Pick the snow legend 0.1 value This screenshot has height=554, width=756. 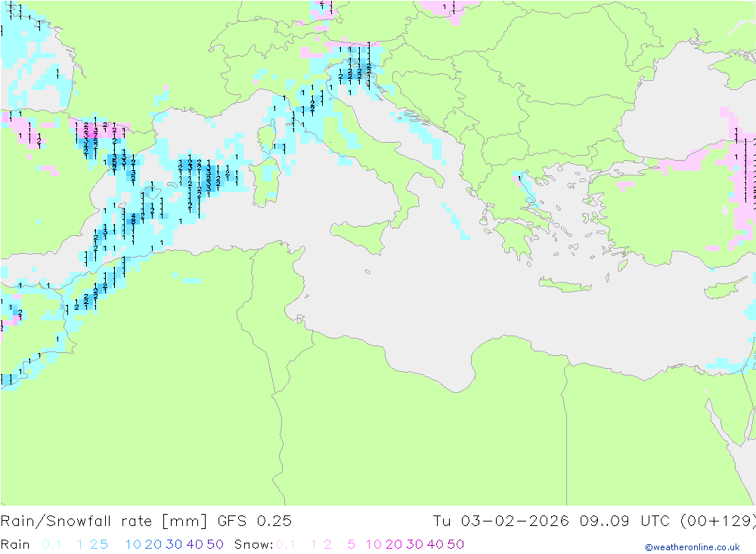286,544
